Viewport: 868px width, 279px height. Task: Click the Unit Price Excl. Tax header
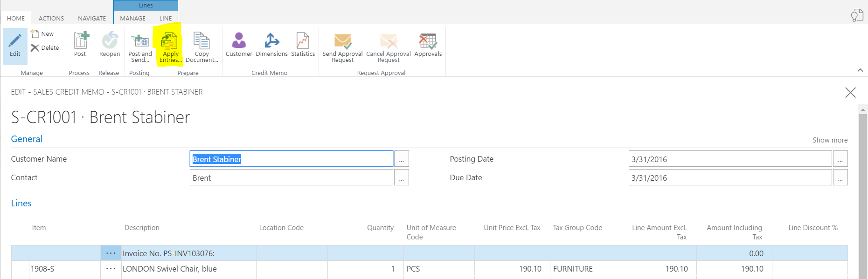[512, 228]
